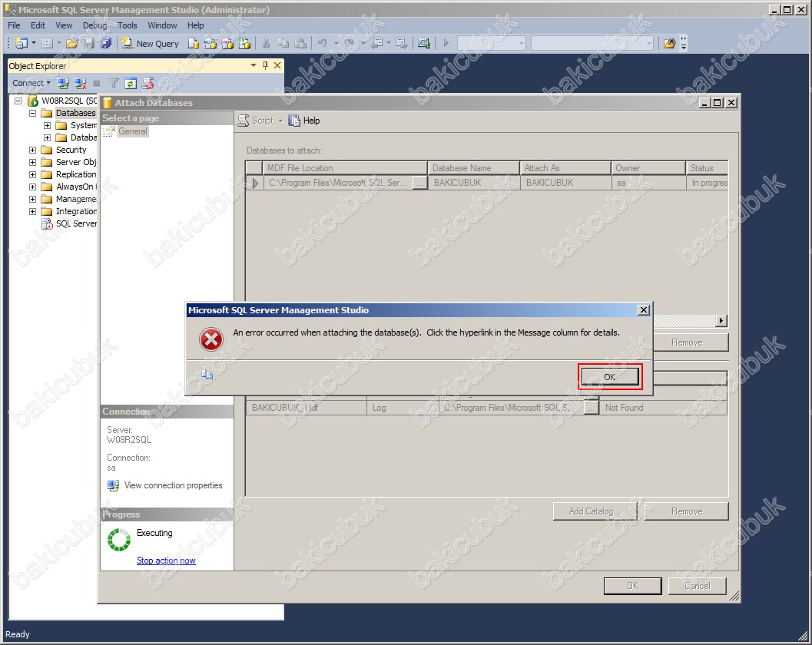
Task: Expand the System Databases tree node
Action: [x=47, y=125]
